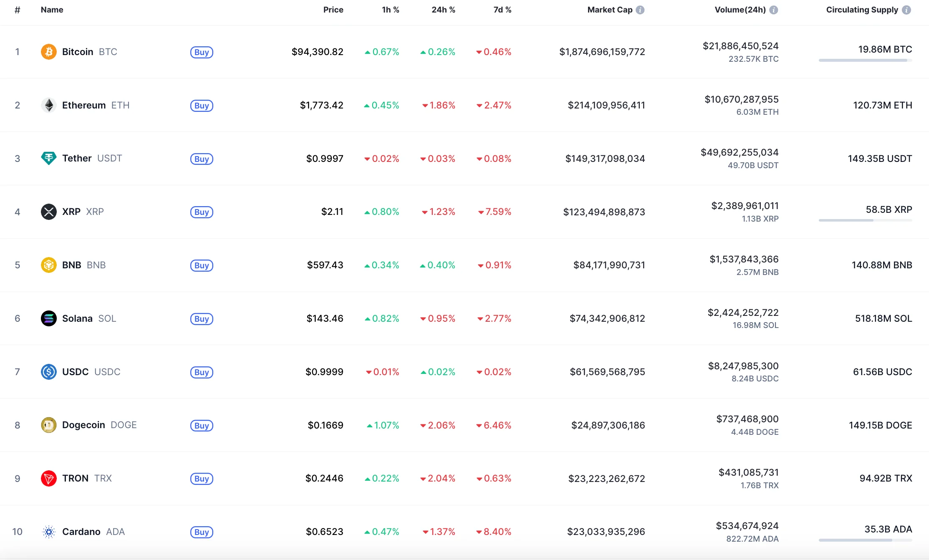This screenshot has width=929, height=560.
Task: Sort by the Name column header
Action: click(x=52, y=10)
